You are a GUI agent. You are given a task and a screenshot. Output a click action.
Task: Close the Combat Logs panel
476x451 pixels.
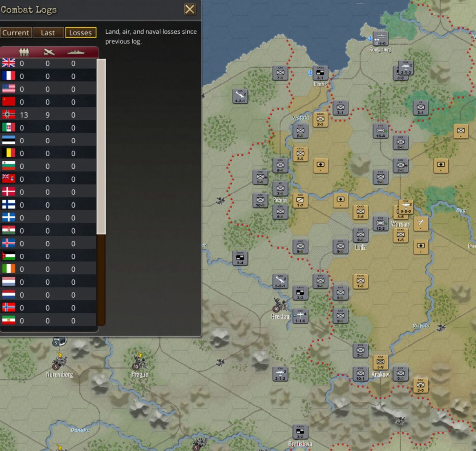[x=190, y=9]
